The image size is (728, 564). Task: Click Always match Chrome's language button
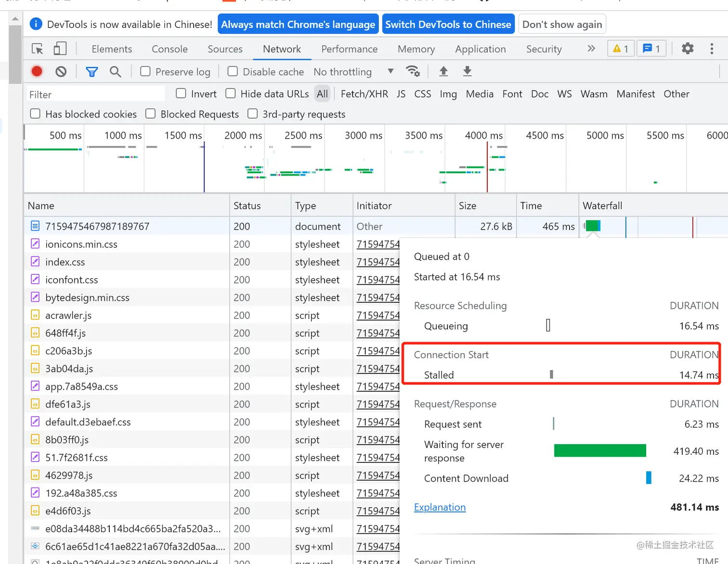[x=298, y=24]
